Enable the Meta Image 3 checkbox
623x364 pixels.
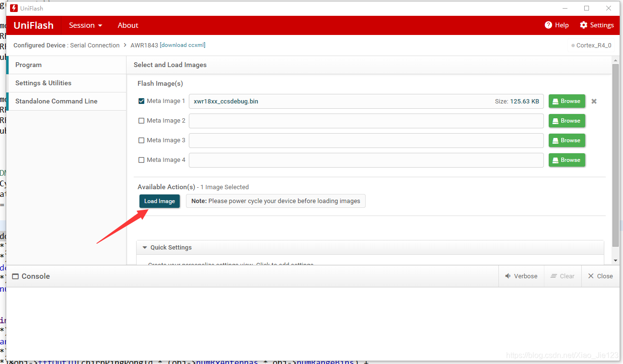141,140
